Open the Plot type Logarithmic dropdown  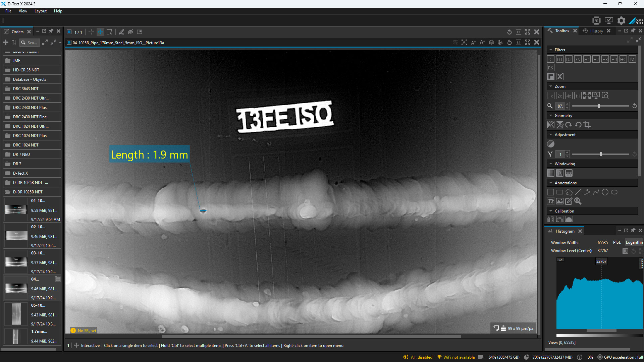(x=634, y=242)
